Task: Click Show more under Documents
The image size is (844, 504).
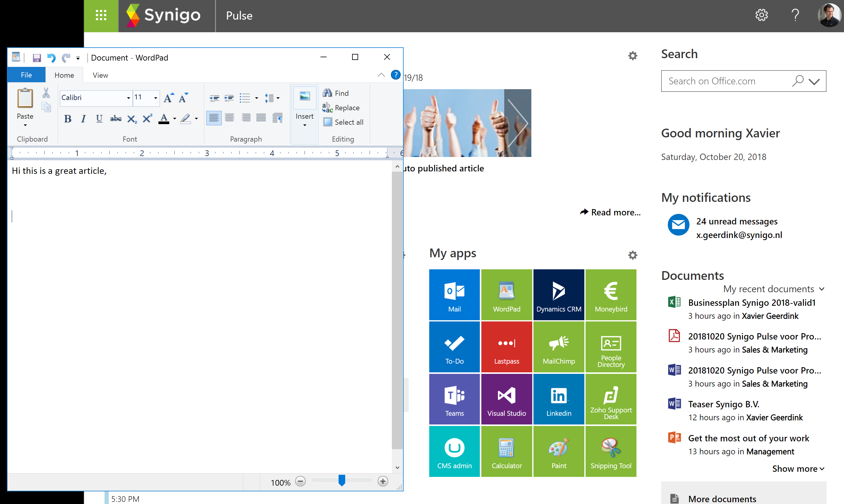Action: point(798,469)
